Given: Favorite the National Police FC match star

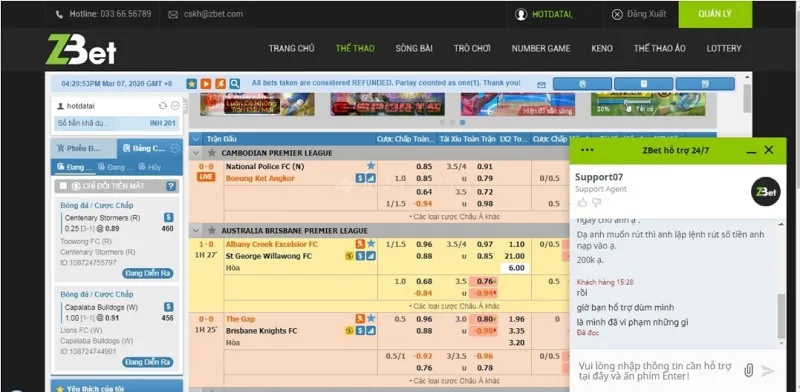Looking at the screenshot, I should [x=371, y=165].
